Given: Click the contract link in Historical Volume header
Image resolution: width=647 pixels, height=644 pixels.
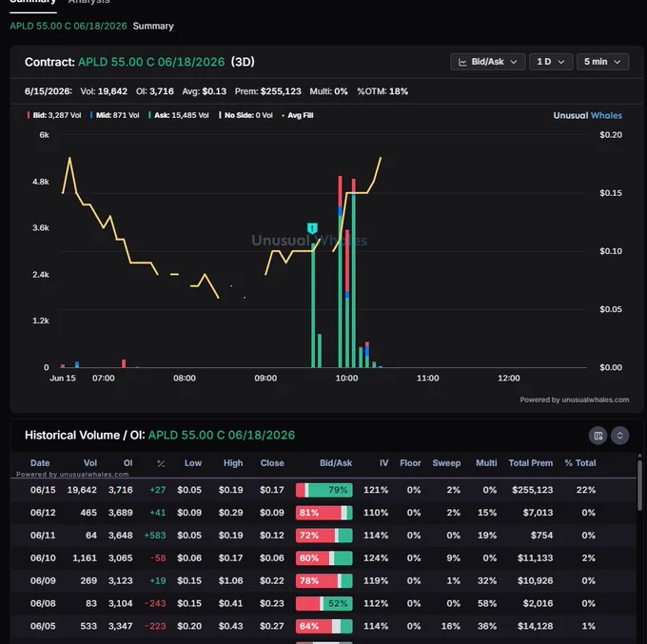Looking at the screenshot, I should click(222, 436).
